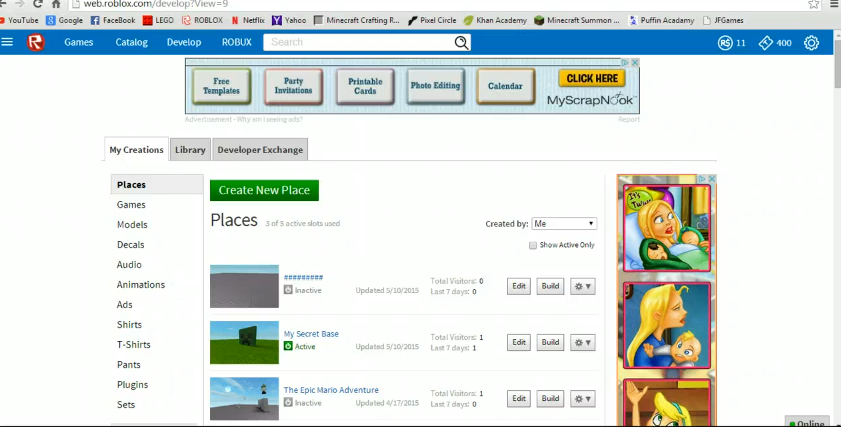Click the Create New Place button
The image size is (841, 427).
pos(264,190)
